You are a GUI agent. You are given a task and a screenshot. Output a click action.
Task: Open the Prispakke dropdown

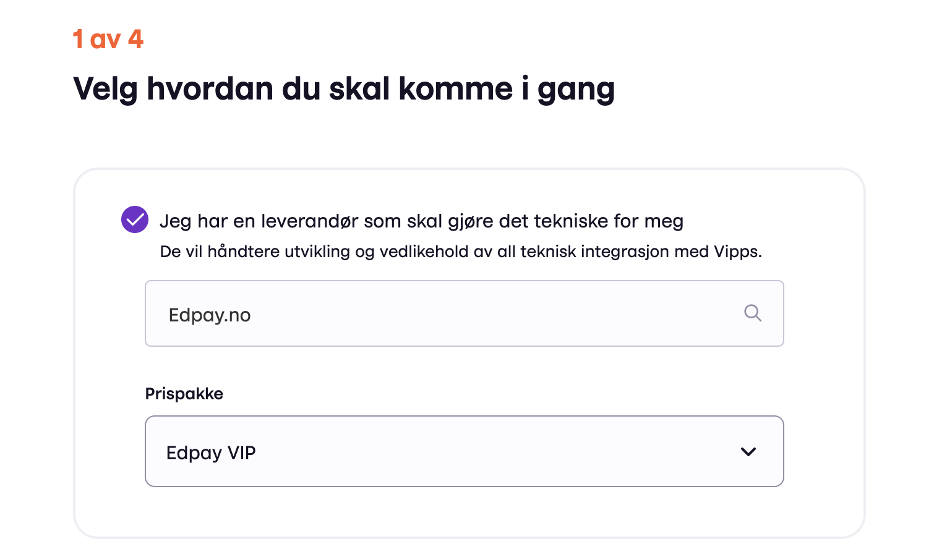464,451
